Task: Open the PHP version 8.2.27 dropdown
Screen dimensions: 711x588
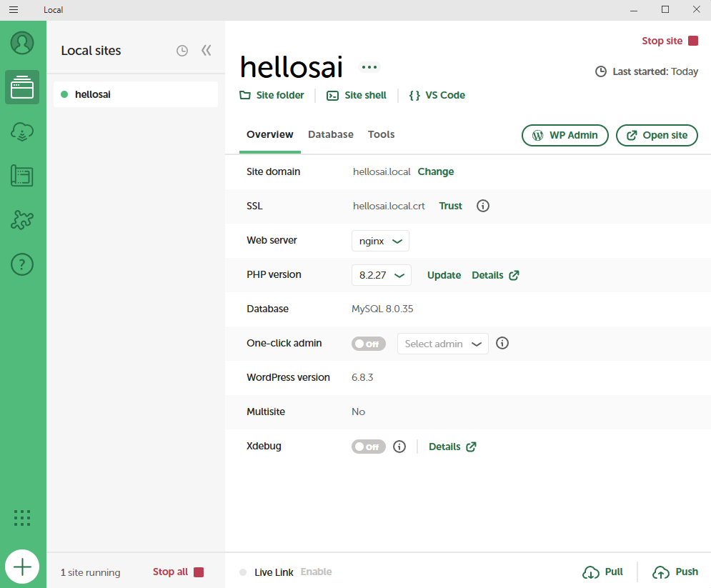Action: pyautogui.click(x=381, y=275)
